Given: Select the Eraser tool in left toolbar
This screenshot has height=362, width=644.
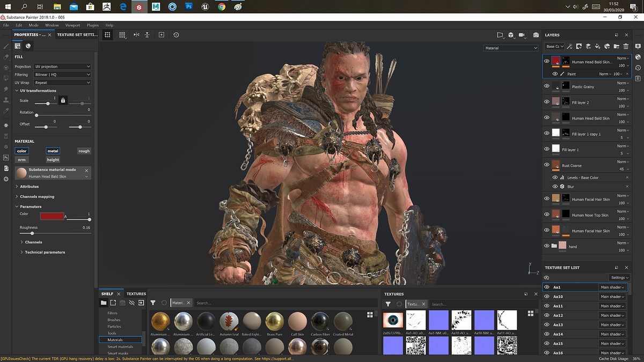Looking at the screenshot, I should click(6, 57).
